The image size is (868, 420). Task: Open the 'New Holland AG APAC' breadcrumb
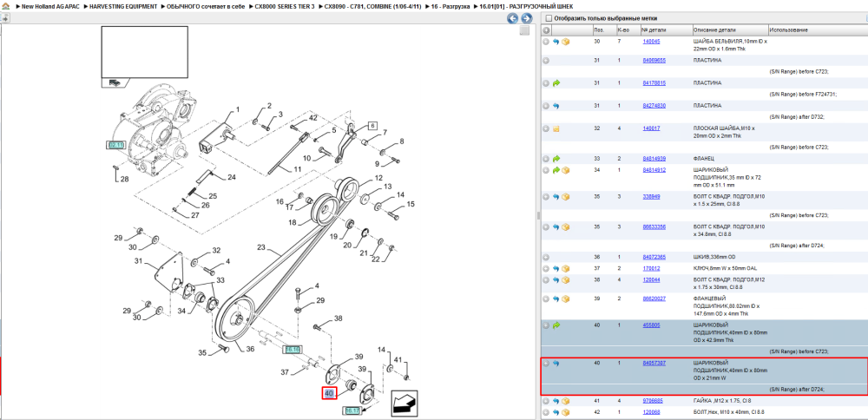point(49,6)
